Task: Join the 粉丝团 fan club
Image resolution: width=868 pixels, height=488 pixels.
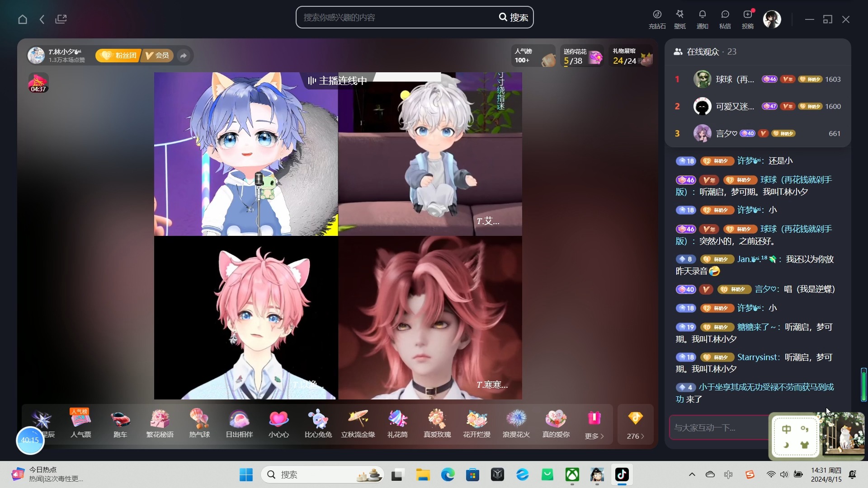Action: [x=118, y=55]
